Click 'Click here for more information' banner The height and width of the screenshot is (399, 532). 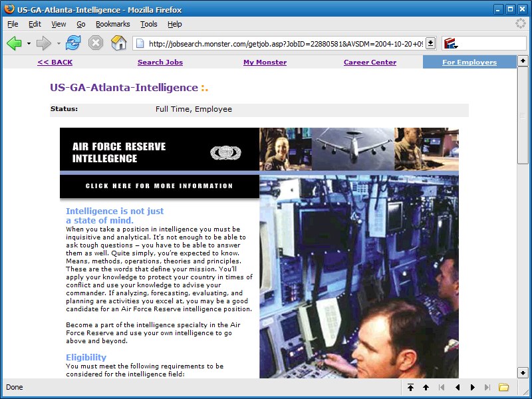[160, 186]
